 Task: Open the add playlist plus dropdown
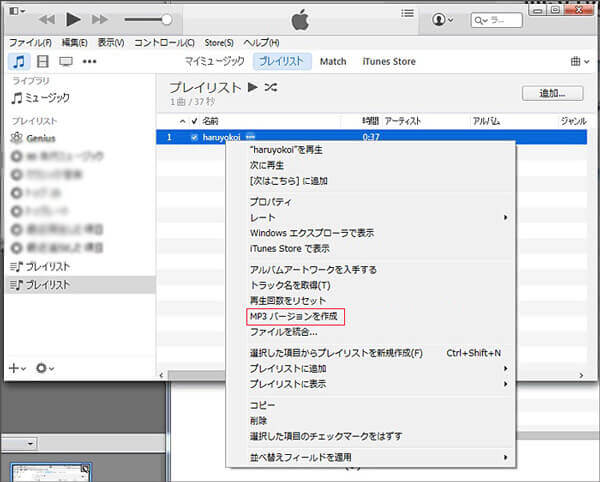point(17,368)
